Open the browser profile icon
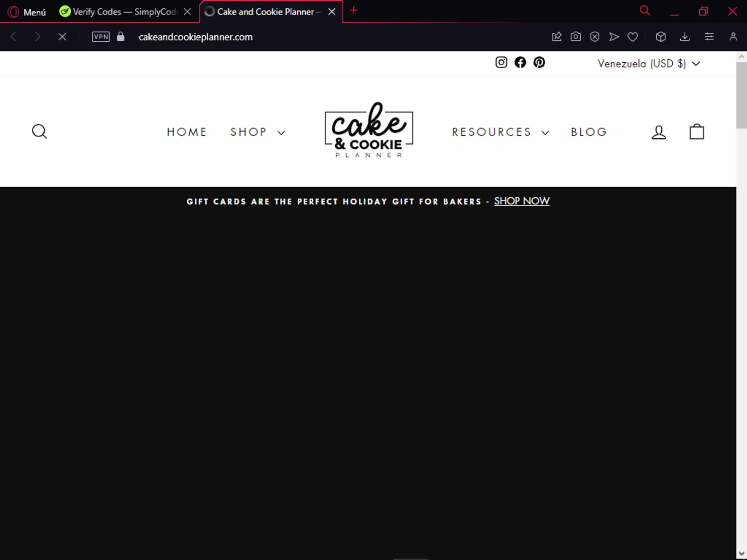 pos(733,36)
